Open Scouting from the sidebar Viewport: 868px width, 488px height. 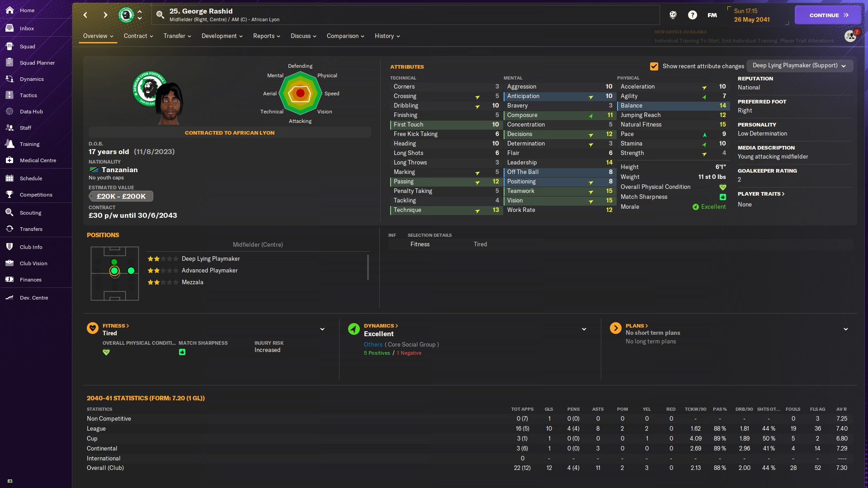point(30,213)
